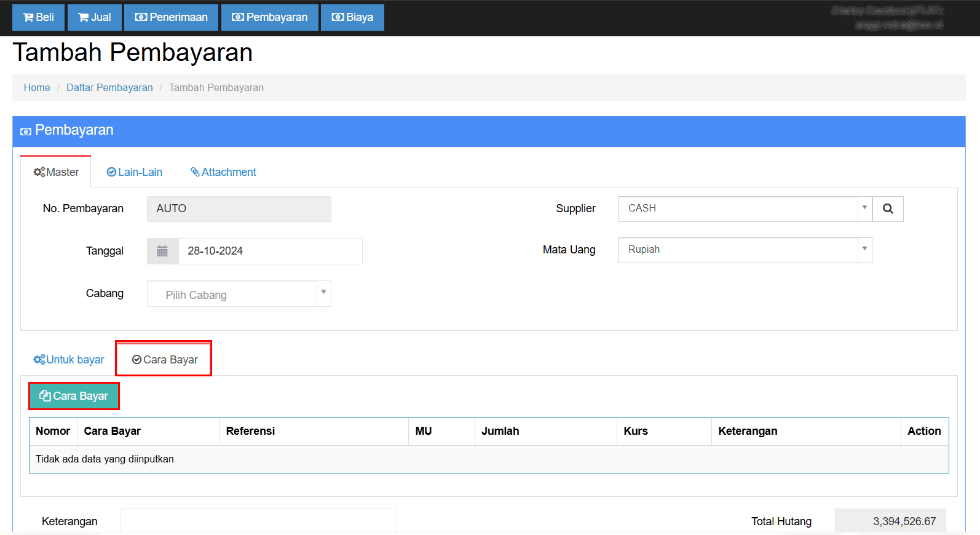Open the Biaya top navigation button
This screenshot has width=980, height=535.
point(352,17)
